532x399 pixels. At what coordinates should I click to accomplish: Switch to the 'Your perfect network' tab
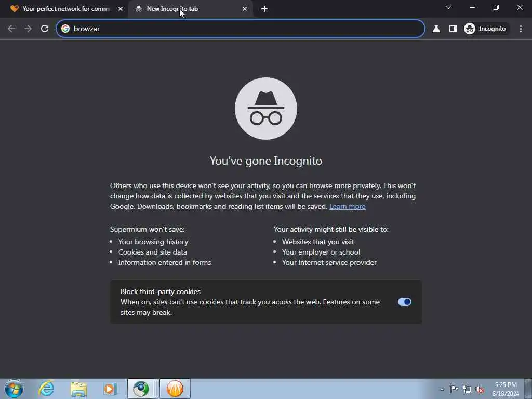point(64,9)
